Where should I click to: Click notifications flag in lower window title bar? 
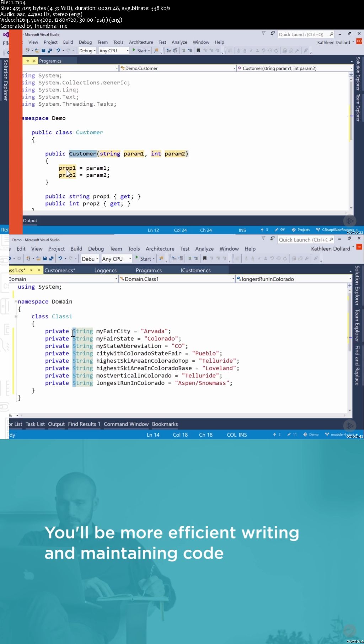point(263,239)
